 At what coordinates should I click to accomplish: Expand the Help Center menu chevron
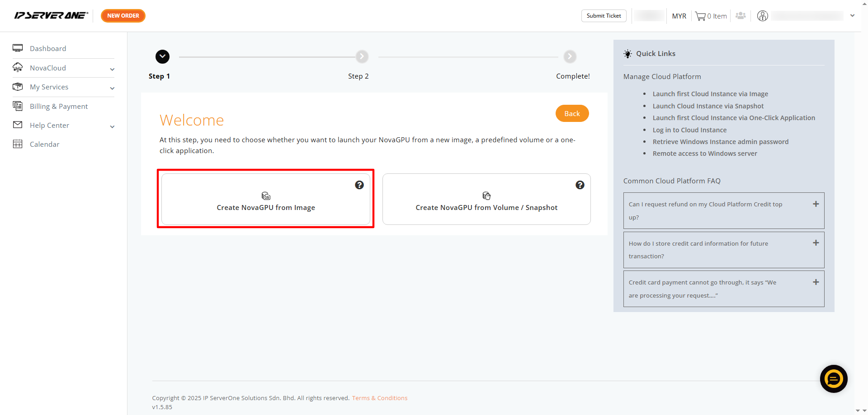pos(112,126)
